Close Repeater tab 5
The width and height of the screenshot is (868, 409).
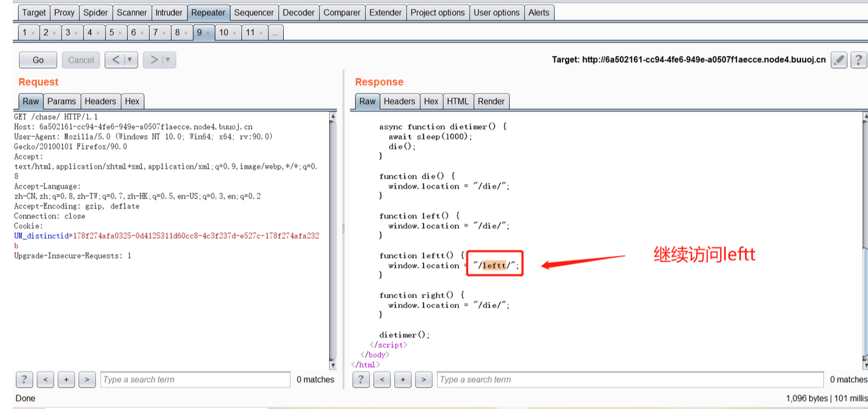120,33
